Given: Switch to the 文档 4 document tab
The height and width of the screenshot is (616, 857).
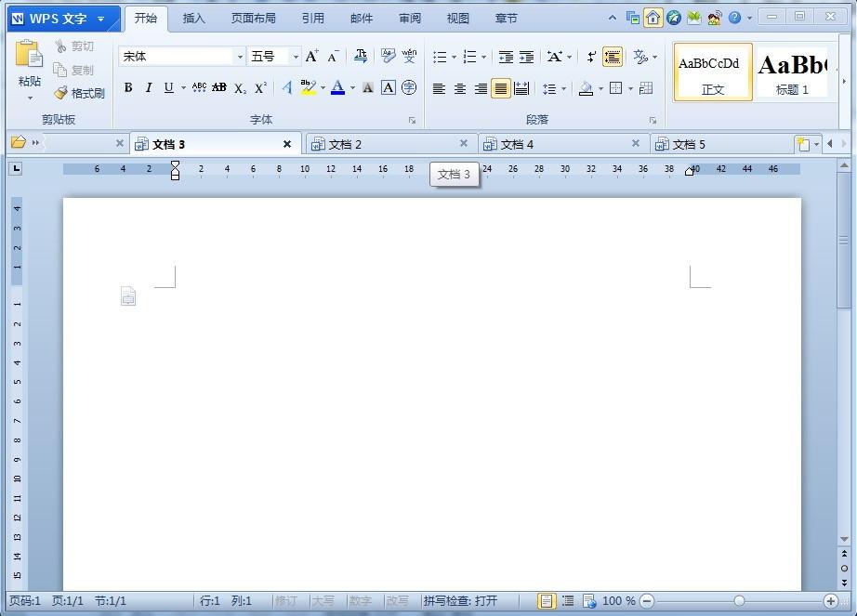Looking at the screenshot, I should tap(517, 144).
